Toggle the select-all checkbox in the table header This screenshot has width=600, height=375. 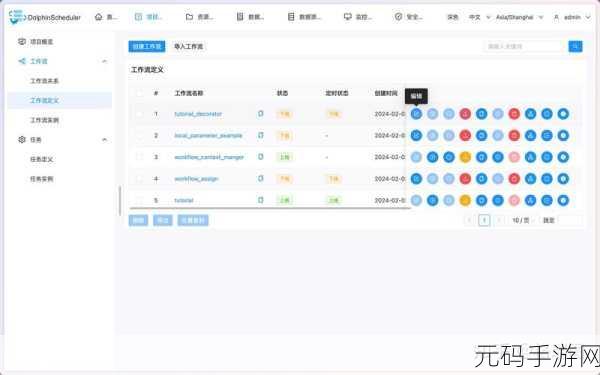tap(139, 93)
